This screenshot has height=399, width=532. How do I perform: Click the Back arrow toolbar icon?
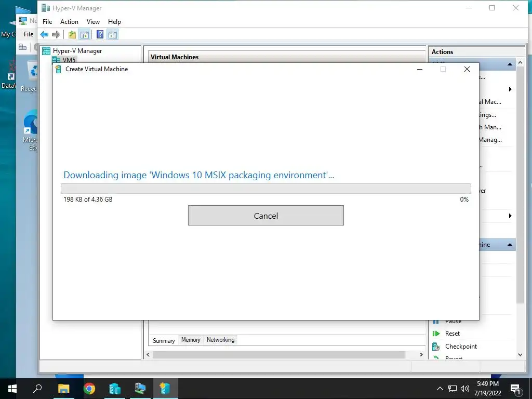(44, 34)
